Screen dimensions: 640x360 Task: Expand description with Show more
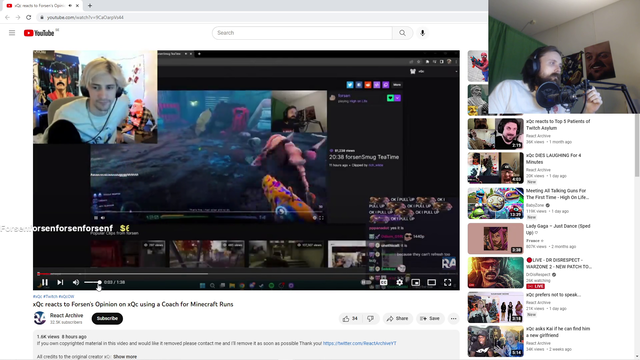[125, 356]
